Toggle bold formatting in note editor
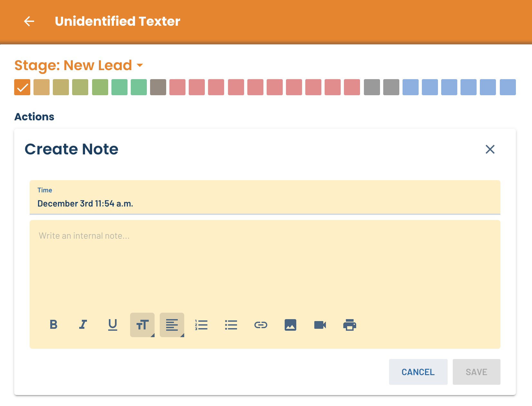Viewport: 532px width, 406px height. (53, 325)
